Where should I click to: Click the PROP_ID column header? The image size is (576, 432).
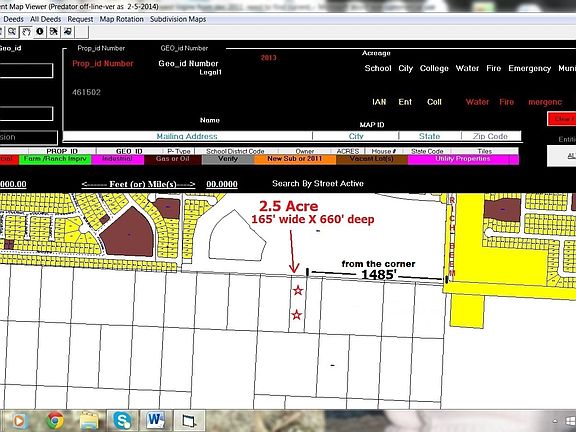[62, 151]
